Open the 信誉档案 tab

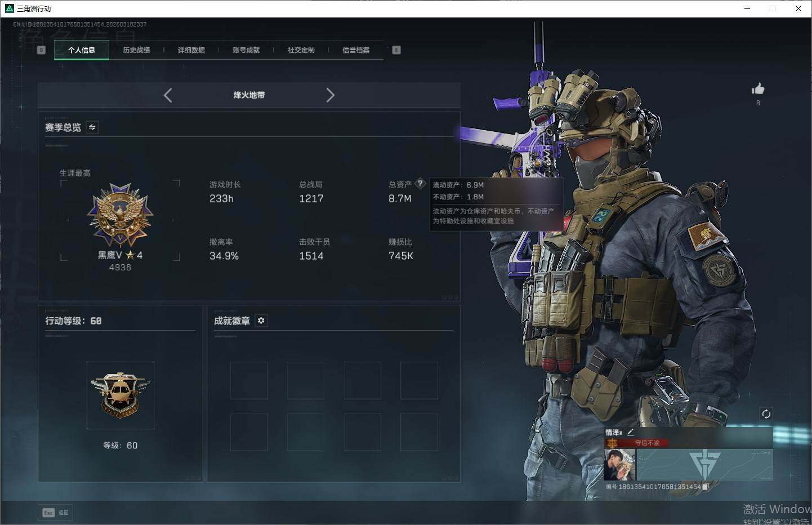(x=356, y=50)
